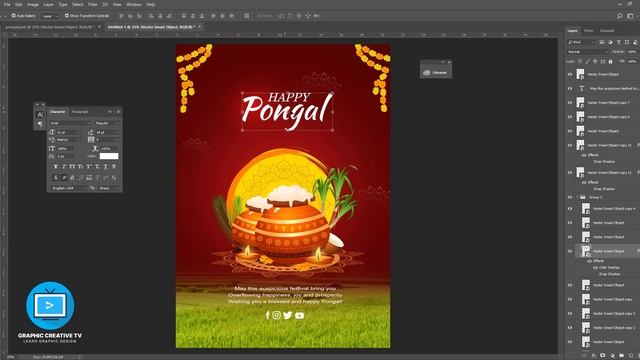Viewport: 640px width, 360px height.
Task: Click lock transparent pixels icon
Action: [580, 62]
